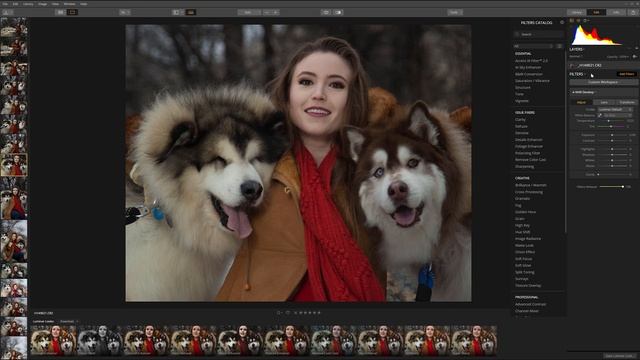Click the 100% zoom button in the toolbar
The width and height of the screenshot is (640, 360).
[249, 12]
